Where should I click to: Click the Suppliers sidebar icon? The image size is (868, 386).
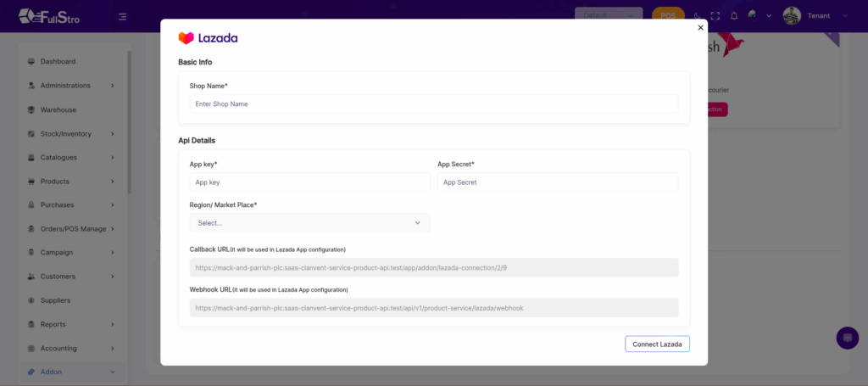click(31, 300)
